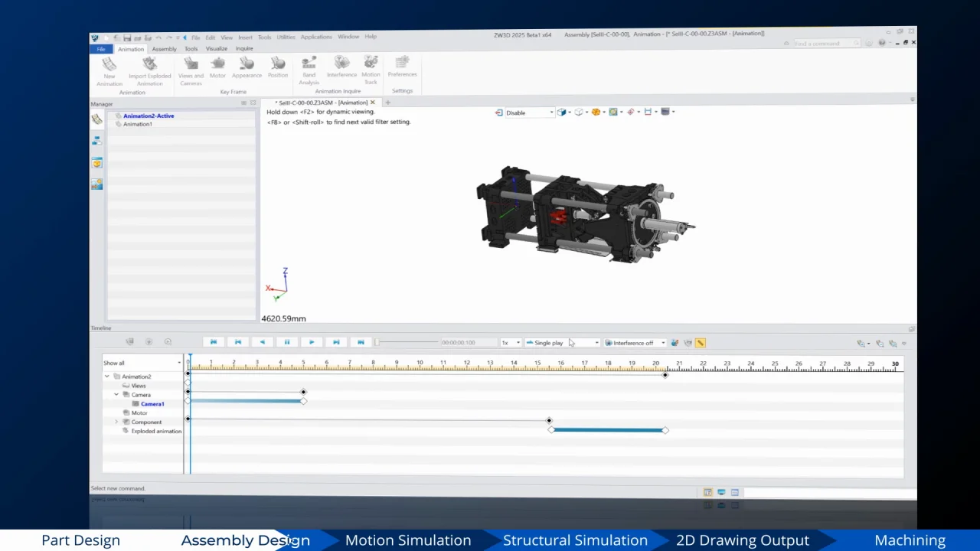Toggle the highlighted yellow timeline tool button
Image resolution: width=980 pixels, height=551 pixels.
pyautogui.click(x=700, y=343)
